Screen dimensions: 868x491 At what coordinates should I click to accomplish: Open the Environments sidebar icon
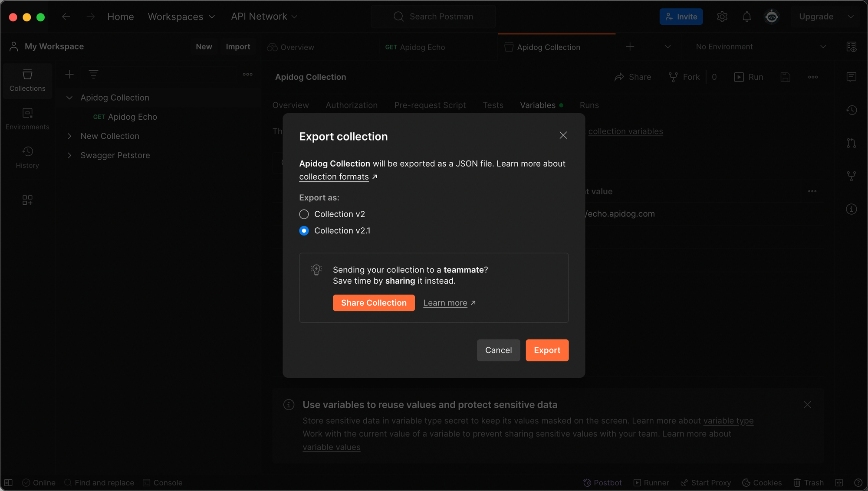27,119
